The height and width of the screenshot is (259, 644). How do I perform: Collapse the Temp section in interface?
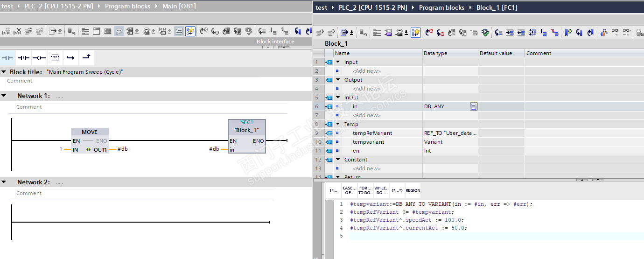click(x=338, y=124)
